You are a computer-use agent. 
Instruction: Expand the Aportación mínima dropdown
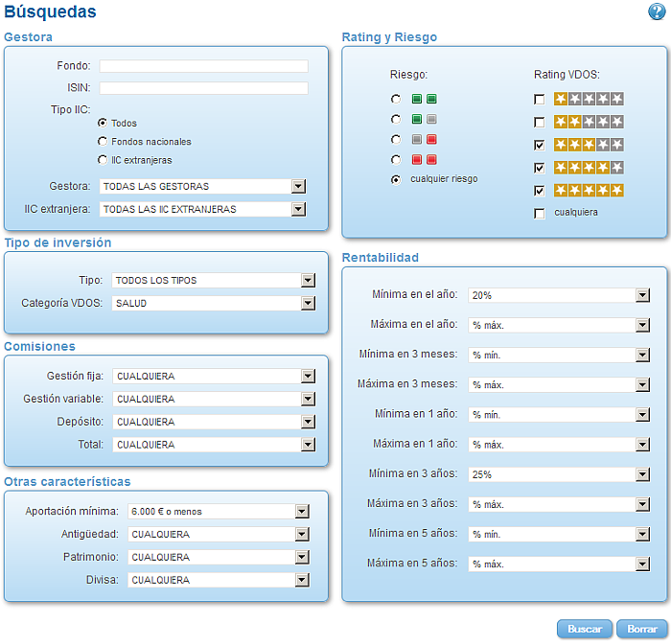pyautogui.click(x=219, y=512)
